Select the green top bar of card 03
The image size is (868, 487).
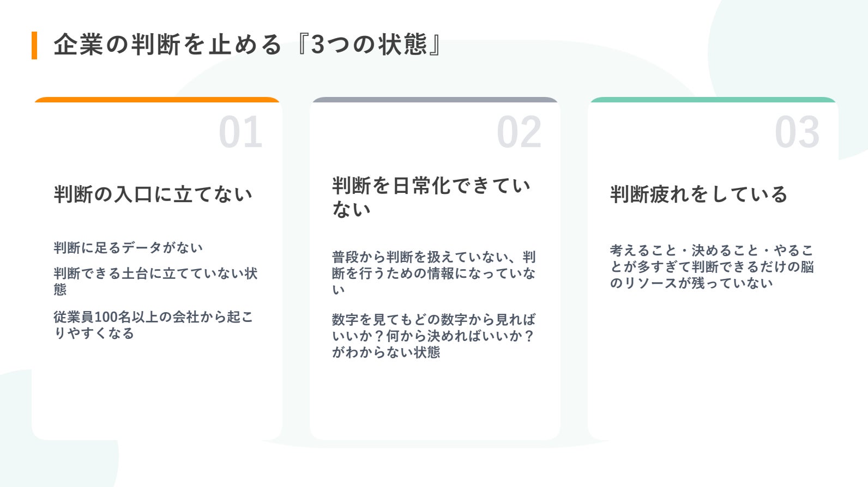(x=713, y=100)
